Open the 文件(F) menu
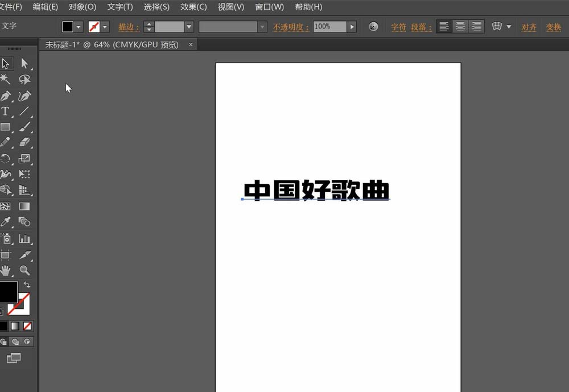569x392 pixels. coord(10,7)
